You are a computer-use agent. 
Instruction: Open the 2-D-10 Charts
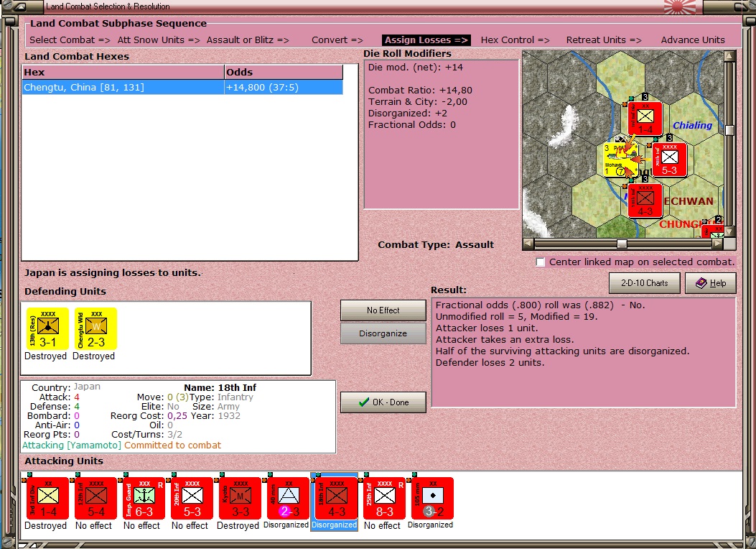point(645,283)
